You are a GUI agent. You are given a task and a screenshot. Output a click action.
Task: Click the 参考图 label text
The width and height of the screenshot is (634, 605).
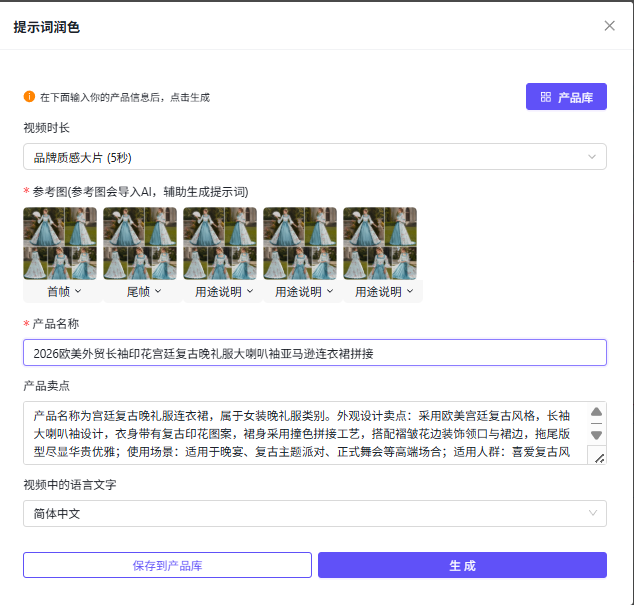[x=140, y=192]
